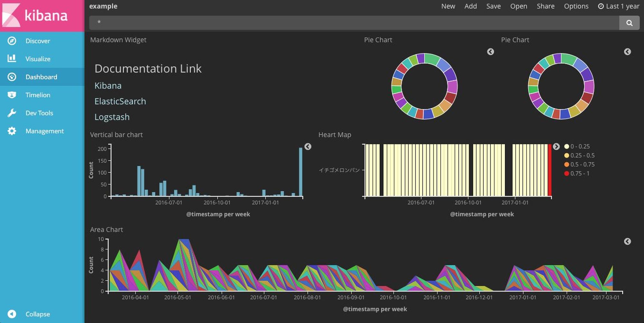Click the search magnifier button

click(x=629, y=23)
